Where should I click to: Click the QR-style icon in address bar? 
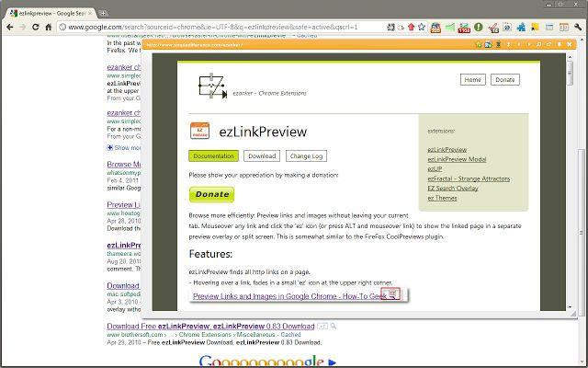[x=390, y=27]
